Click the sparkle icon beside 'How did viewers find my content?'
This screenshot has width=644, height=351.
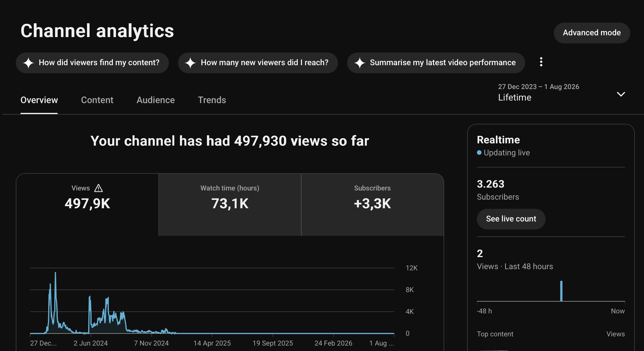[x=28, y=63]
